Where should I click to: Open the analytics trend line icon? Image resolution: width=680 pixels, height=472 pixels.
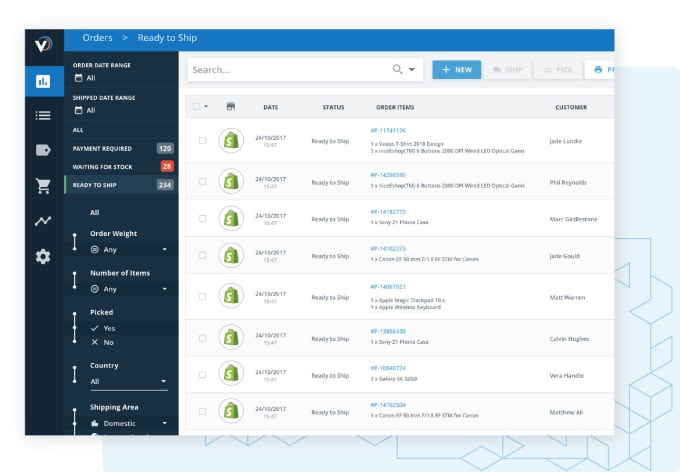pos(43,221)
